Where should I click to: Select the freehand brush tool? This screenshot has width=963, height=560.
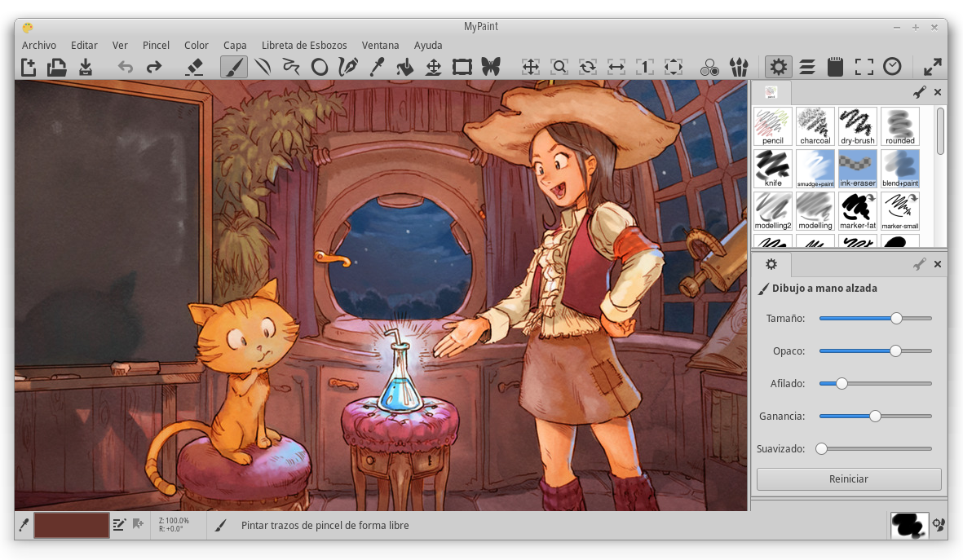tap(234, 67)
